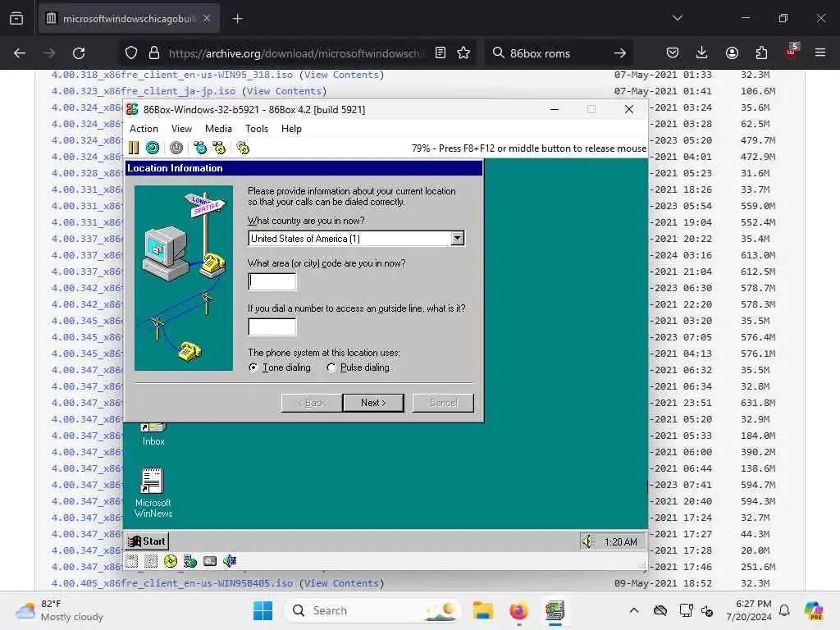Open 86Box View menu

[x=181, y=129]
